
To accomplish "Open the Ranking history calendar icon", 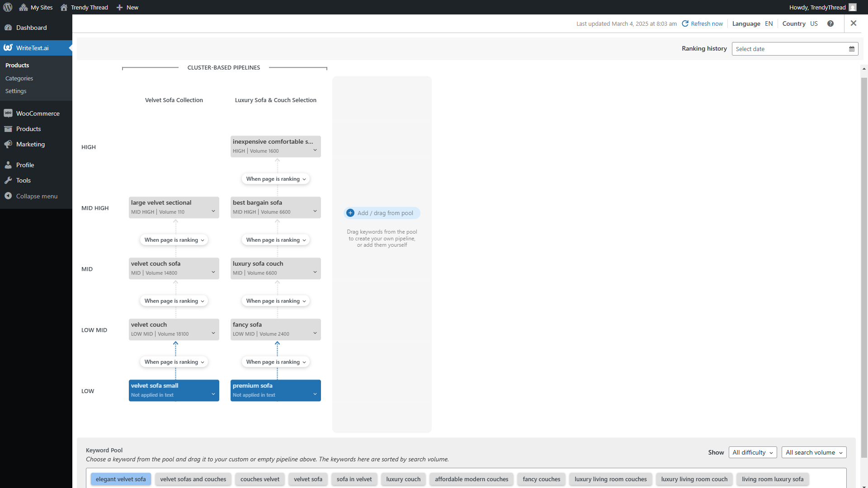I will coord(852,49).
